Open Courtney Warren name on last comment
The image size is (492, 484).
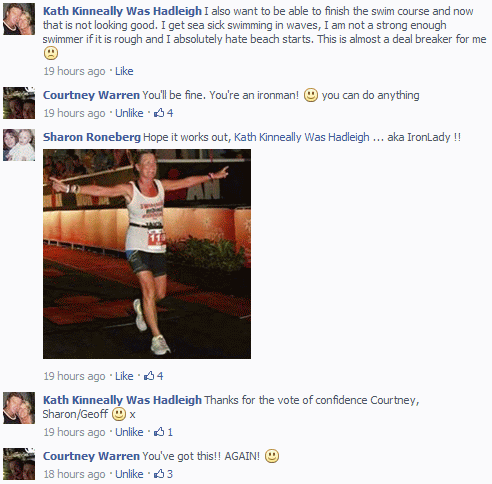tap(91, 456)
